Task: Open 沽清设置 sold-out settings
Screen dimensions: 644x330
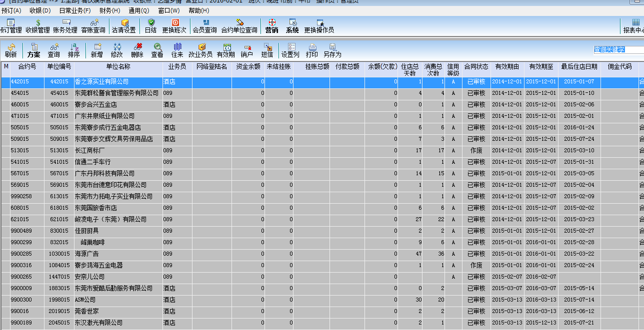Action: [x=124, y=26]
